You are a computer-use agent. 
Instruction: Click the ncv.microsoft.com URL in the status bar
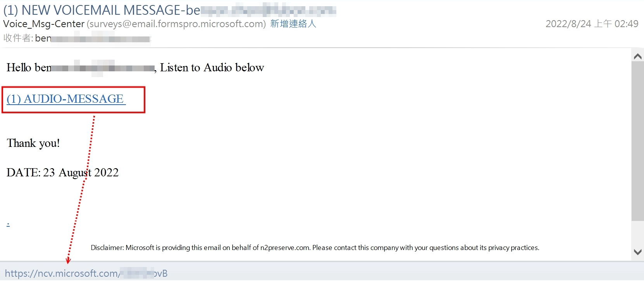click(x=86, y=273)
